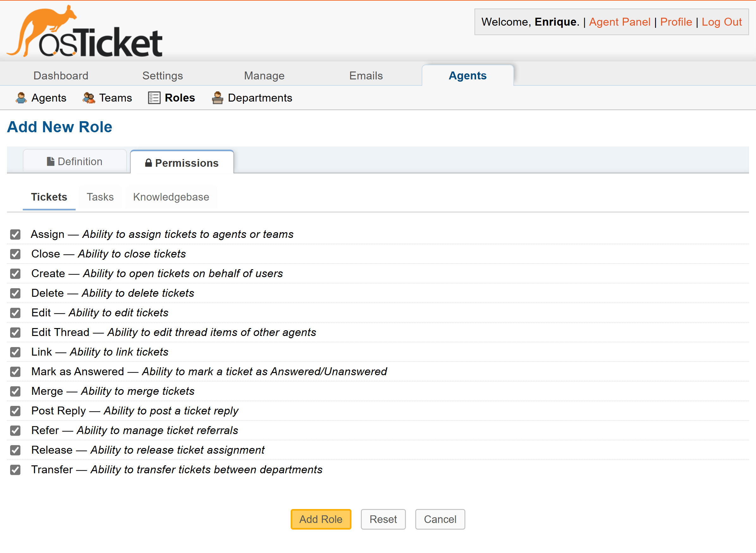Switch to the Tasks permissions tab
The image size is (756, 553).
coord(100,197)
